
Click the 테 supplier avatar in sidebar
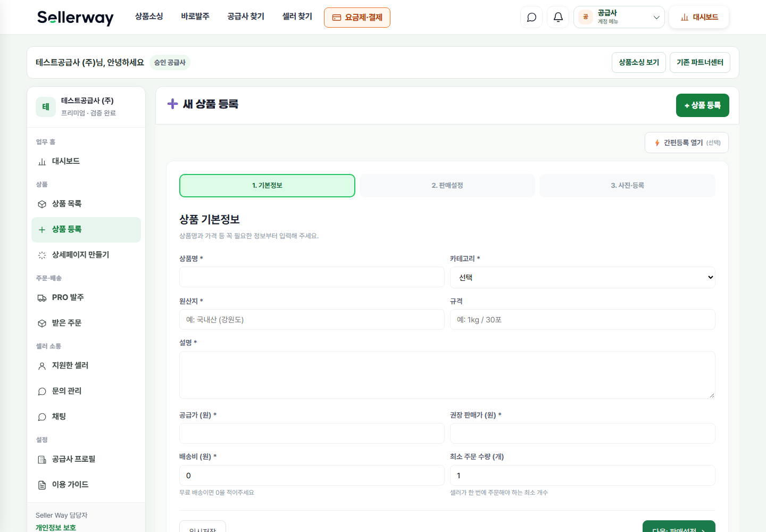pyautogui.click(x=46, y=107)
